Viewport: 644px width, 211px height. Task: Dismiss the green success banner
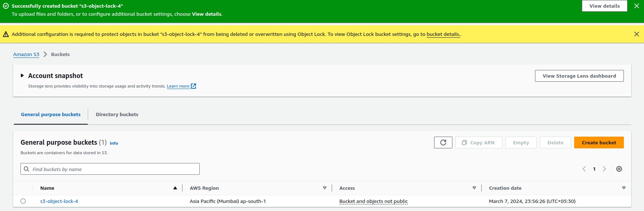[x=636, y=6]
